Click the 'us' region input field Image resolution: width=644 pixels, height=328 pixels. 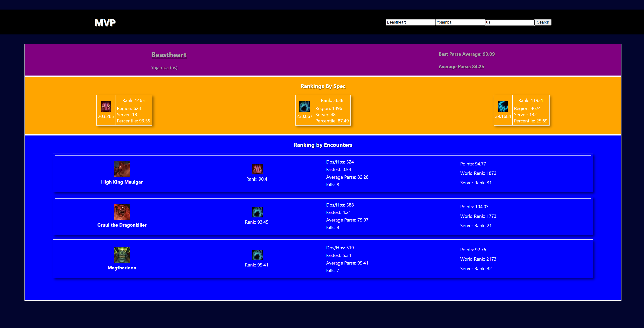pos(509,22)
